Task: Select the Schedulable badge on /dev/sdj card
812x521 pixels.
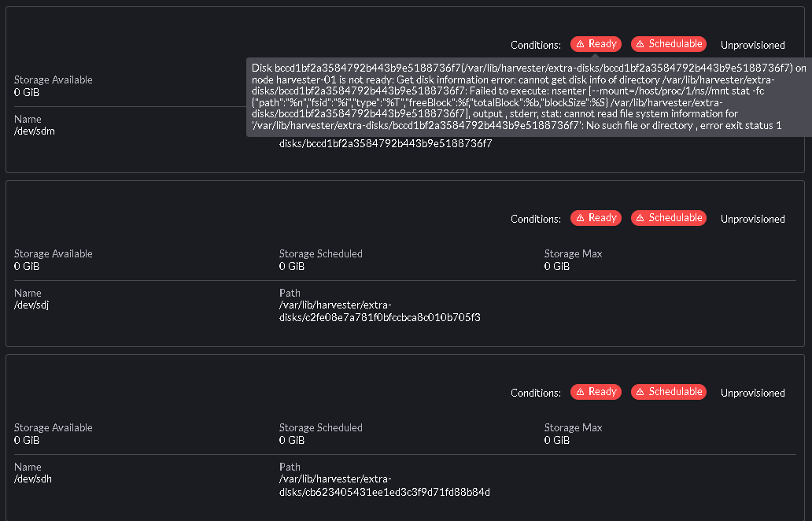Action: pos(669,218)
